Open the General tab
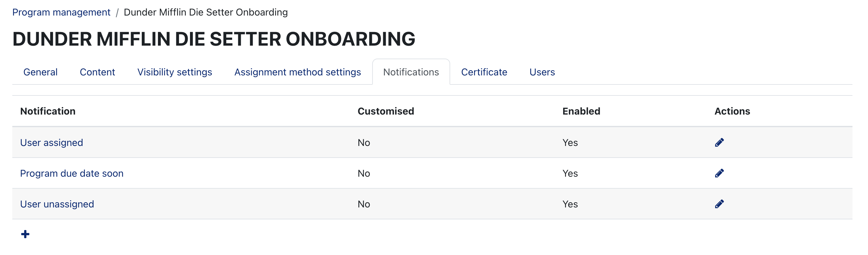The width and height of the screenshot is (868, 255). 40,72
